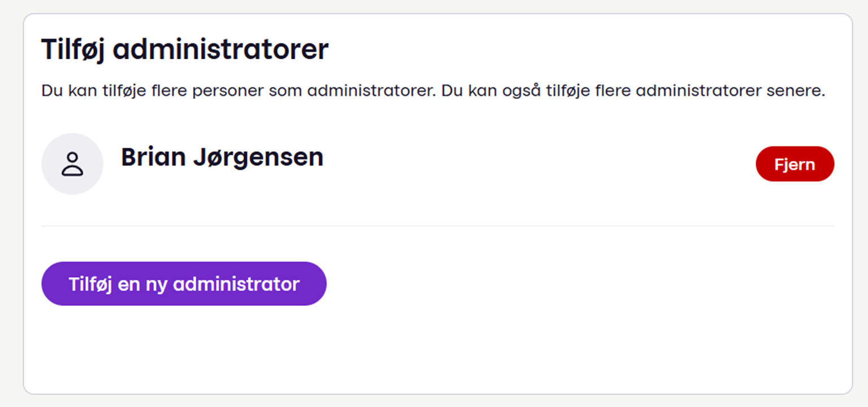Click the word 'administrator' on the purple button
The width and height of the screenshot is (868, 407).
point(236,283)
